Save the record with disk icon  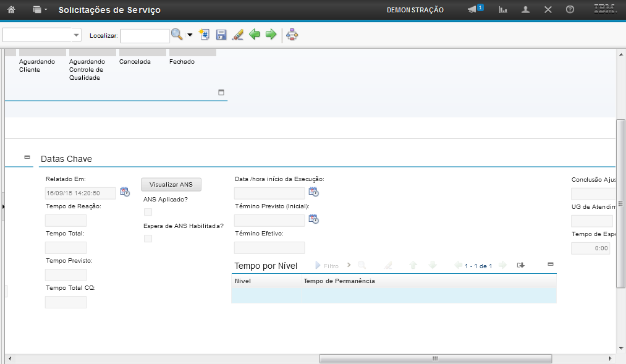tap(221, 35)
